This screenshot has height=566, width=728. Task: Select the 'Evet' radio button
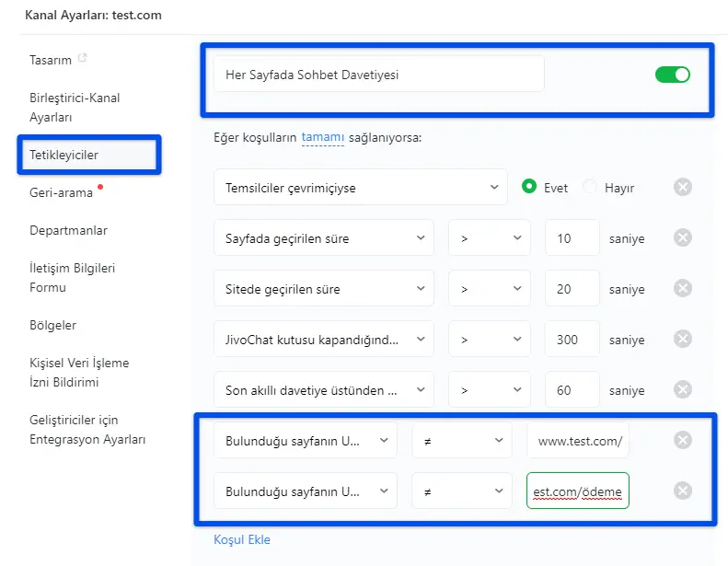[529, 187]
